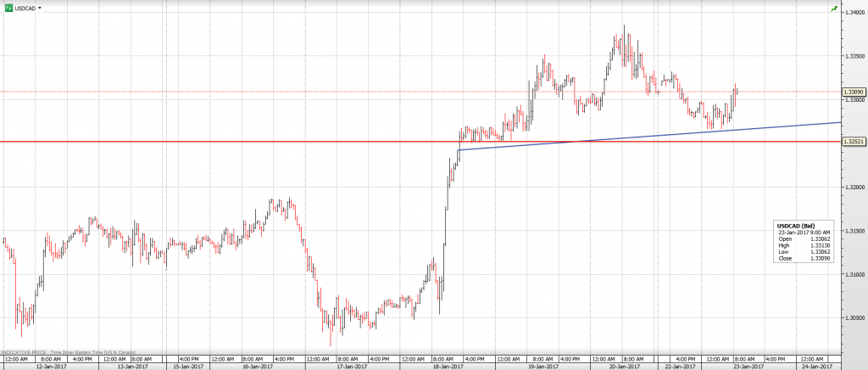Viewport: 868px width, 370px height.
Task: Click the 1.30500 label on the price axis
Action: [x=854, y=318]
